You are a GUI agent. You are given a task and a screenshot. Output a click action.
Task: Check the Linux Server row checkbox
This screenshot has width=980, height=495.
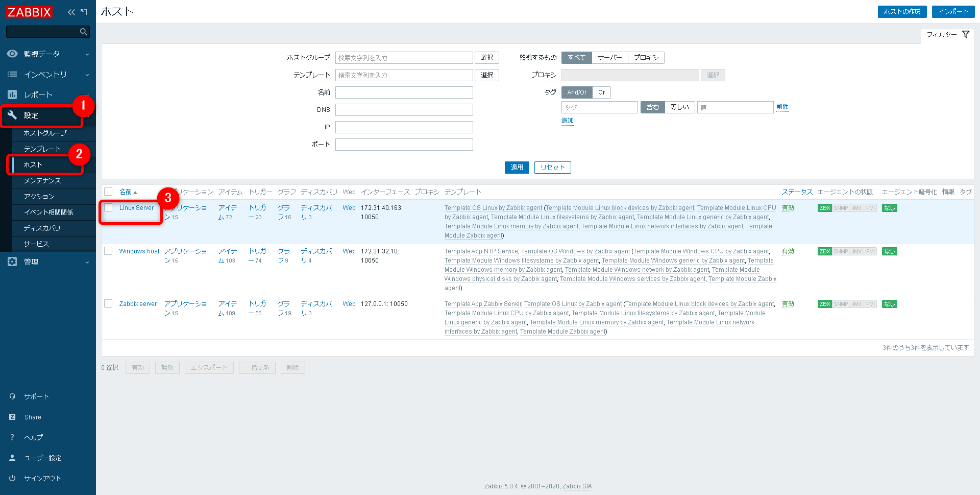pyautogui.click(x=108, y=207)
